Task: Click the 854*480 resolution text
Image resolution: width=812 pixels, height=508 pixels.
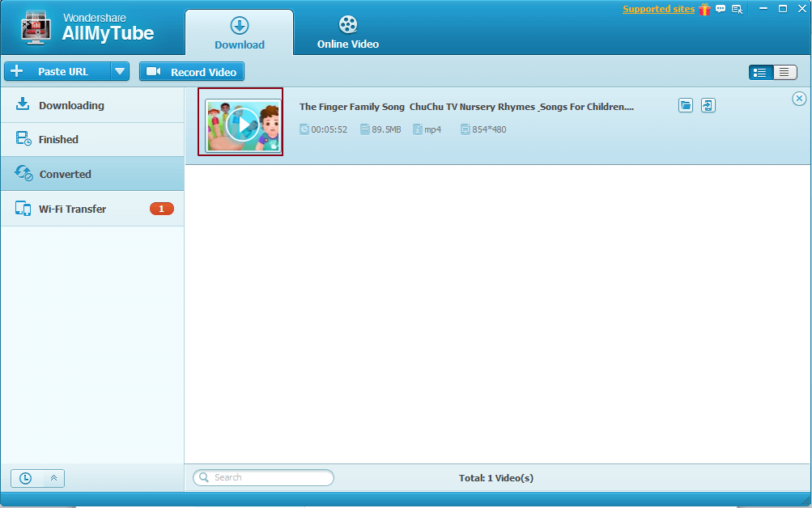Action: [x=489, y=129]
